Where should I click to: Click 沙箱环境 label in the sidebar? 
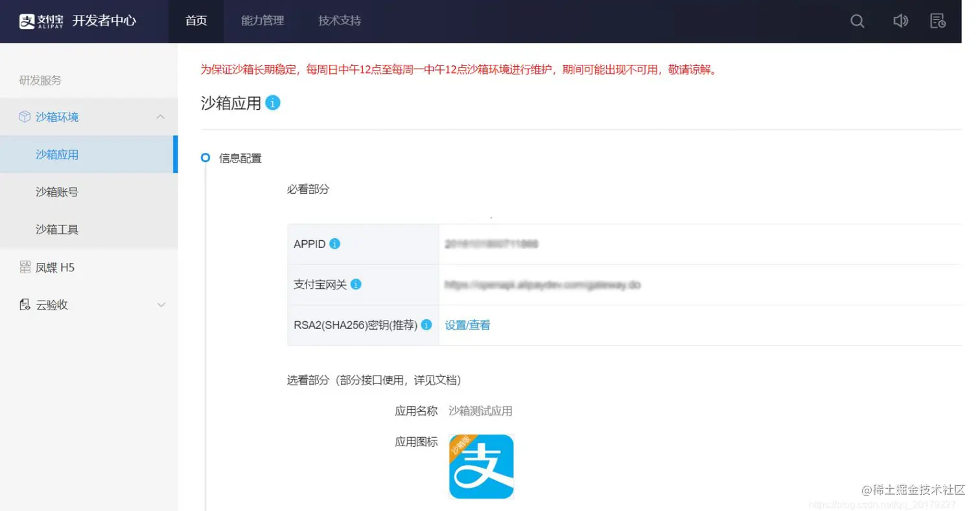[x=57, y=117]
